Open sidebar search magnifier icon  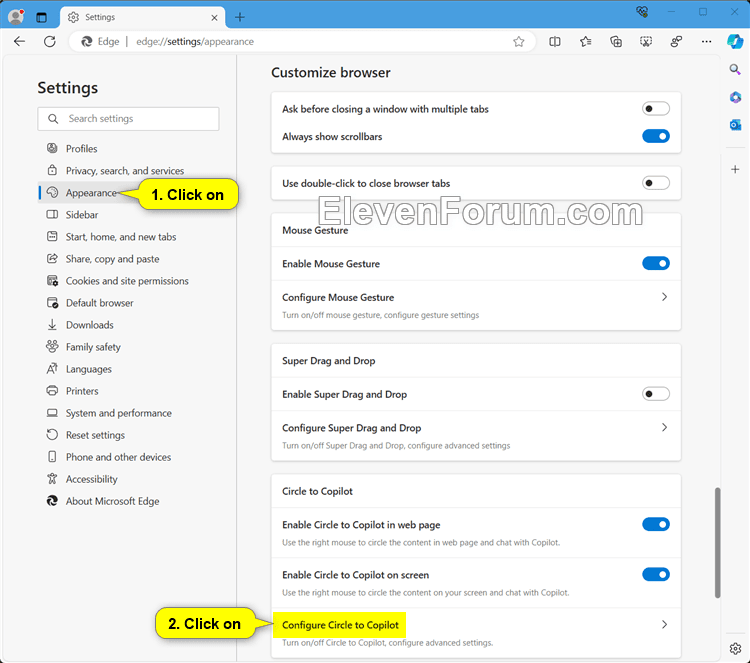click(735, 70)
